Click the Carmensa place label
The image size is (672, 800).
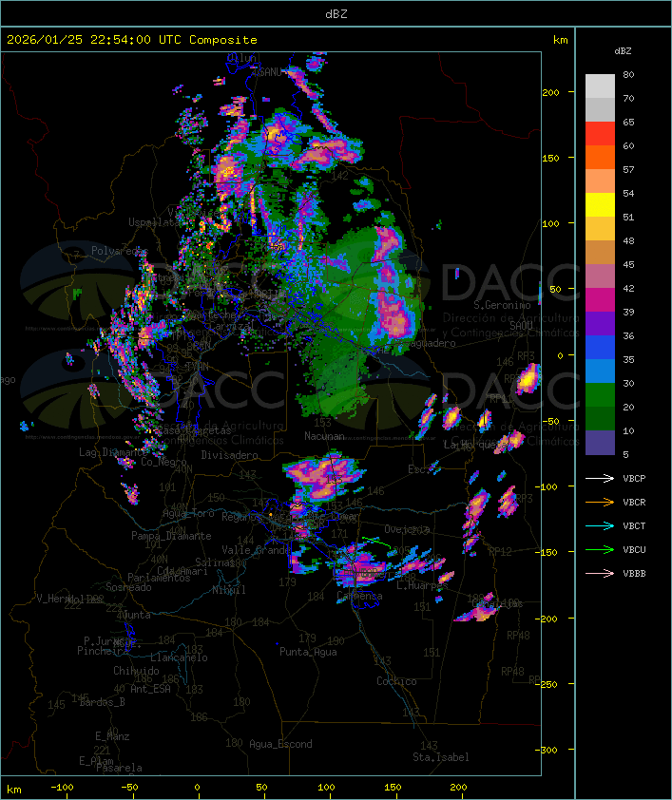359,596
